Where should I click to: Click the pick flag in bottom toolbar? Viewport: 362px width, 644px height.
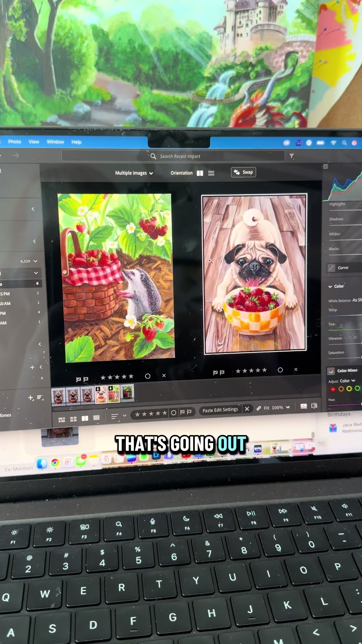[182, 412]
